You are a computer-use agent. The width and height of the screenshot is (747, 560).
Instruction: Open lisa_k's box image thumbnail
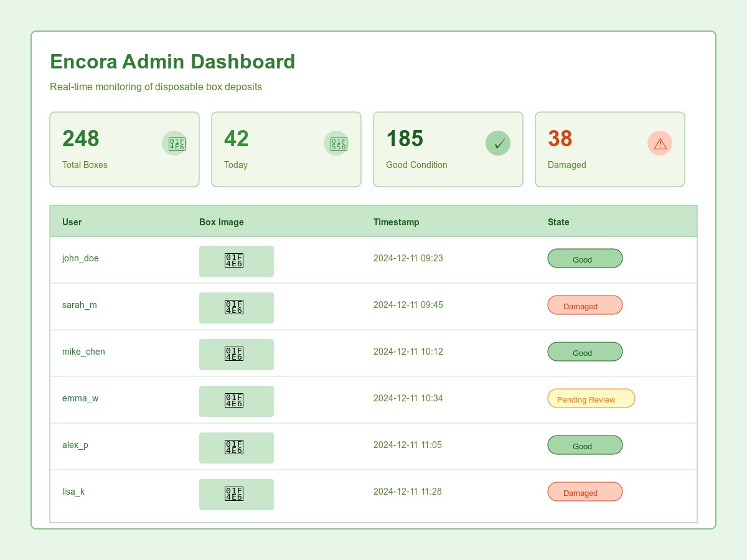(x=237, y=495)
